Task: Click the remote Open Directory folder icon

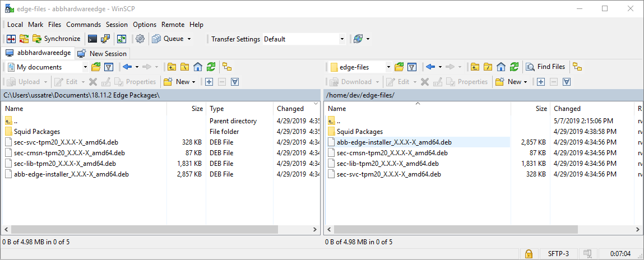Action: point(399,67)
